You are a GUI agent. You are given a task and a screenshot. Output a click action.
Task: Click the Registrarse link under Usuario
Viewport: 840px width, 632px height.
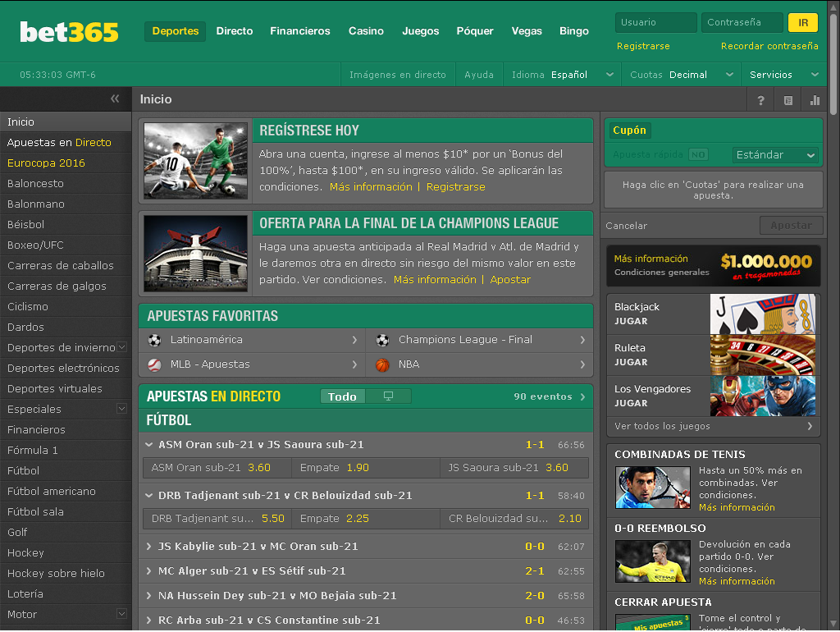[x=643, y=46]
